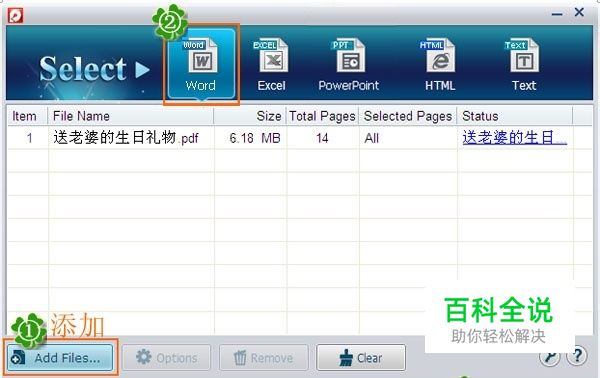The height and width of the screenshot is (378, 600).
Task: Sort by Size column header
Action: pyautogui.click(x=250, y=116)
